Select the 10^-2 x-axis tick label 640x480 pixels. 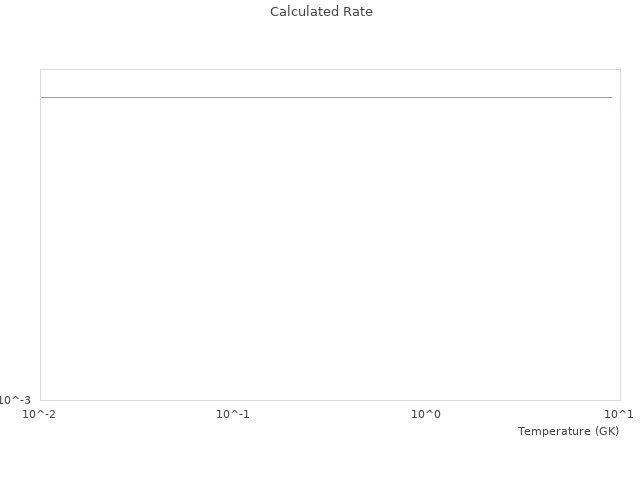pos(40,414)
